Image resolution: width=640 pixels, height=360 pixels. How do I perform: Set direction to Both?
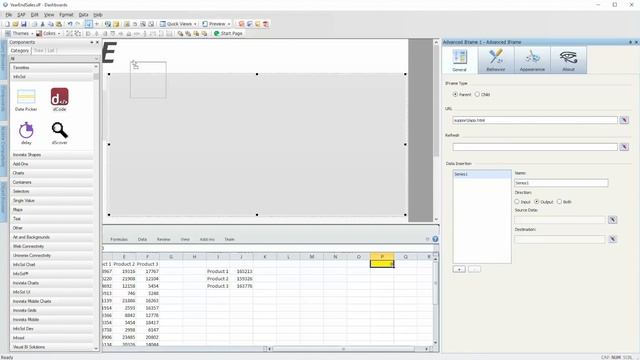pos(560,202)
